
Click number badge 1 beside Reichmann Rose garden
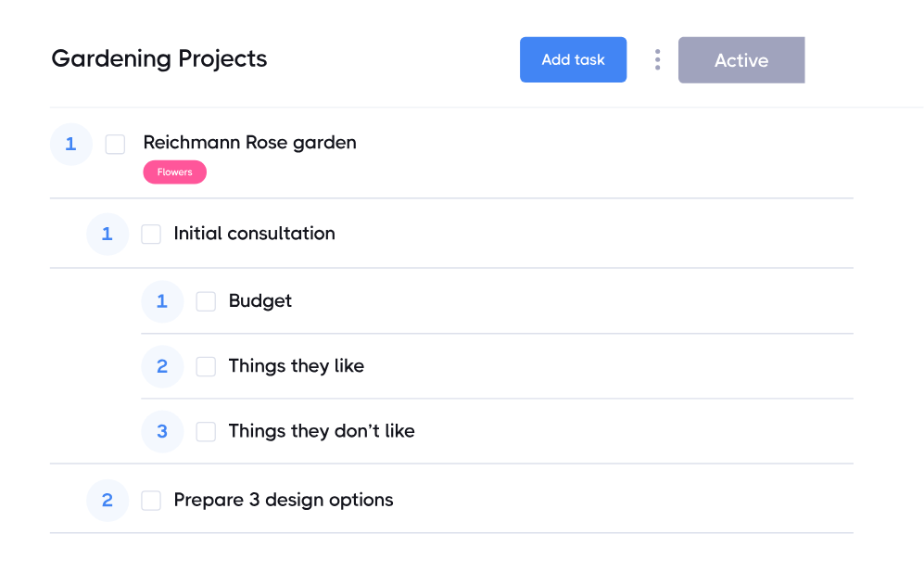click(x=70, y=145)
